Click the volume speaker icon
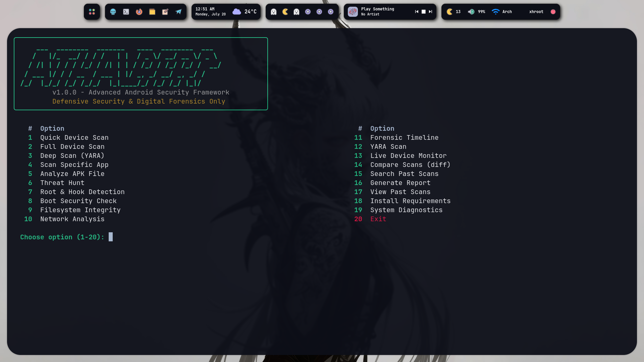This screenshot has width=644, height=362. pos(471,12)
